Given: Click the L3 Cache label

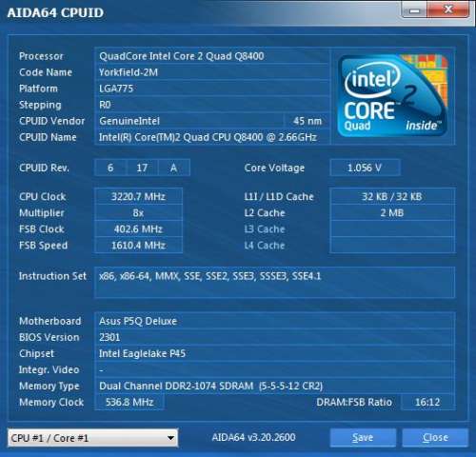Looking at the screenshot, I should pos(265,228).
